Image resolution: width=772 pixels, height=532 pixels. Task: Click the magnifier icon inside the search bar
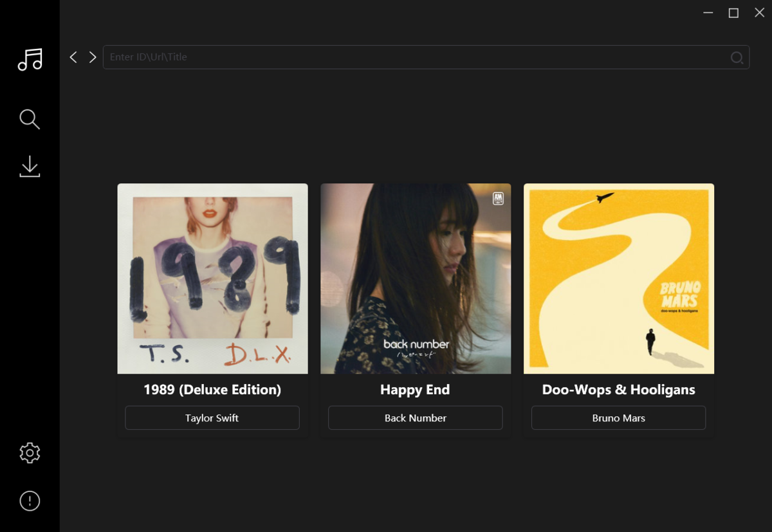[736, 57]
